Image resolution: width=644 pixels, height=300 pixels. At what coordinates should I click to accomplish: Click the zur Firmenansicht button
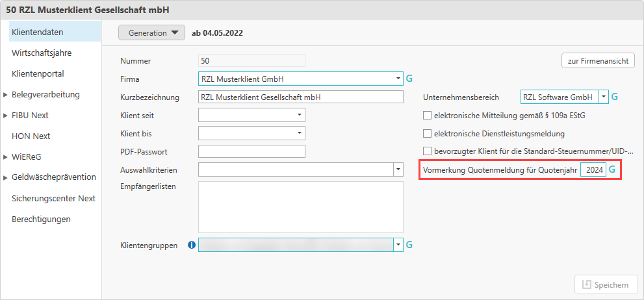pos(598,61)
